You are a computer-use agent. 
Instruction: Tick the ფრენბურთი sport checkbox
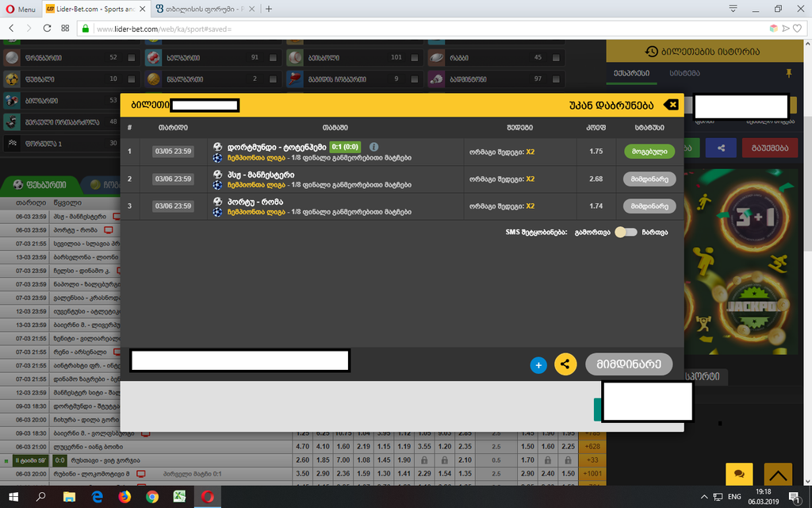click(x=131, y=57)
